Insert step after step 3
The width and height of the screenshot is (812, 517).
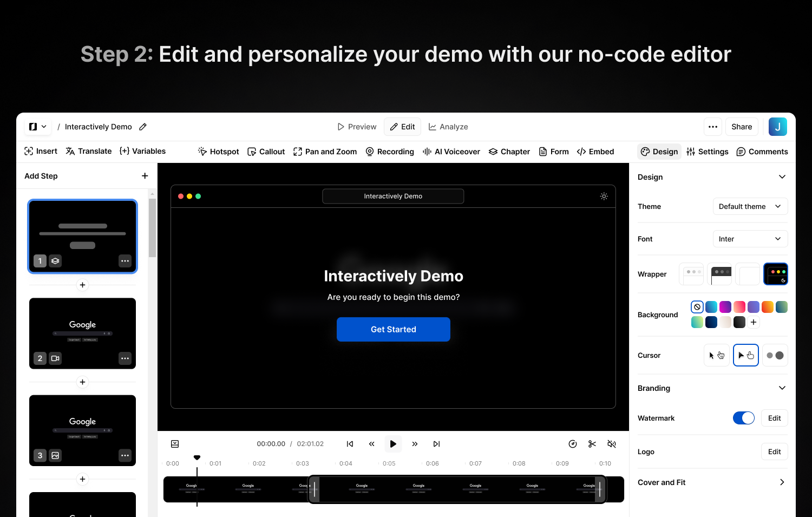(82, 479)
